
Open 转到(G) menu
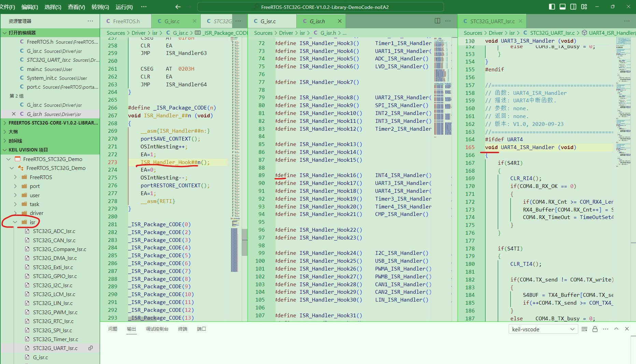click(100, 7)
